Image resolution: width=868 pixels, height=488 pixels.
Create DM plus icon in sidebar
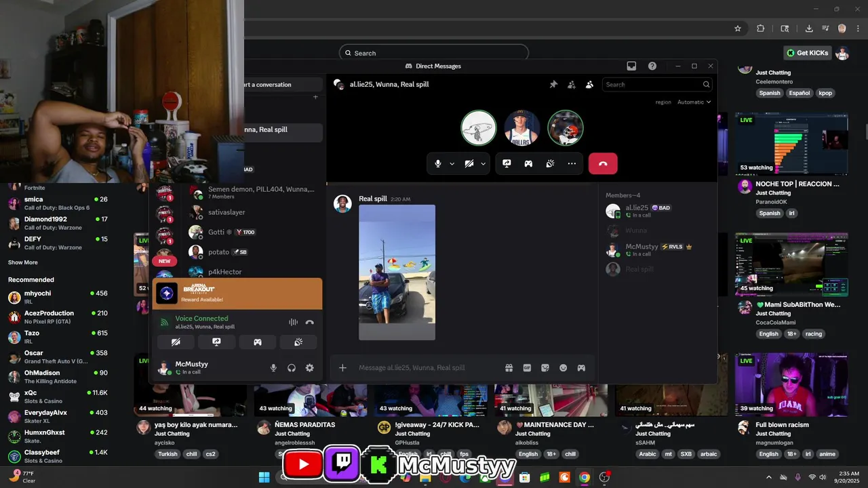coord(315,97)
